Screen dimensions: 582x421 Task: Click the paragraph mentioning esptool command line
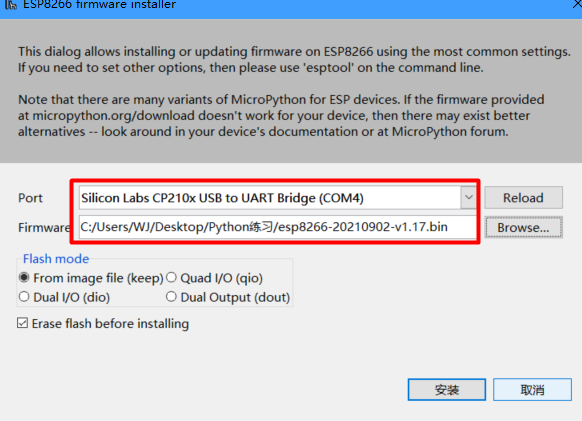point(294,59)
